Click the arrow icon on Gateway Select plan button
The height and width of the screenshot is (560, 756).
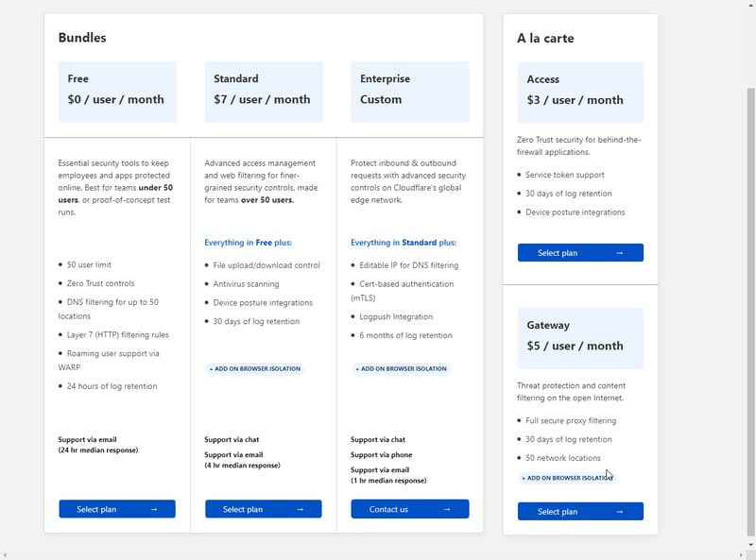coord(619,511)
